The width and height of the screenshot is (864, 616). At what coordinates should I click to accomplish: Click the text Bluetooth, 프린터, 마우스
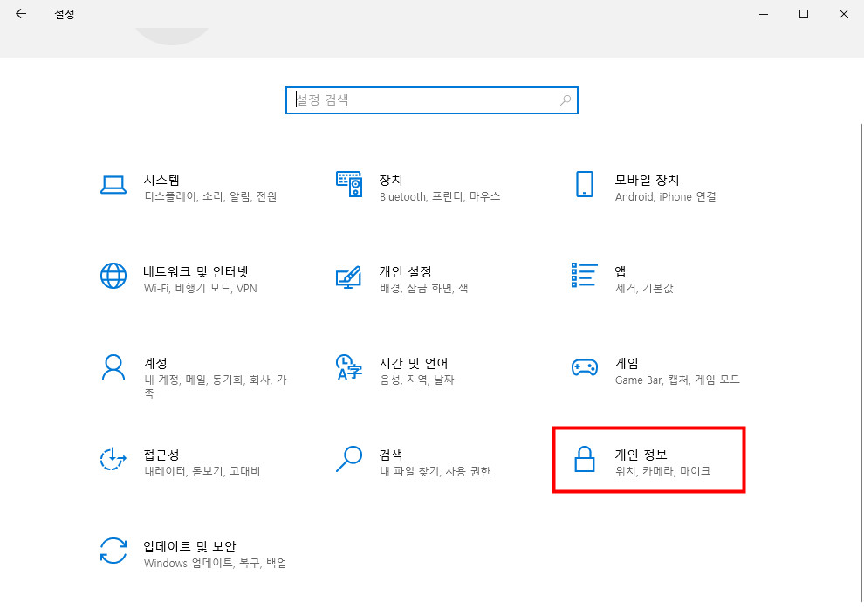tap(440, 196)
